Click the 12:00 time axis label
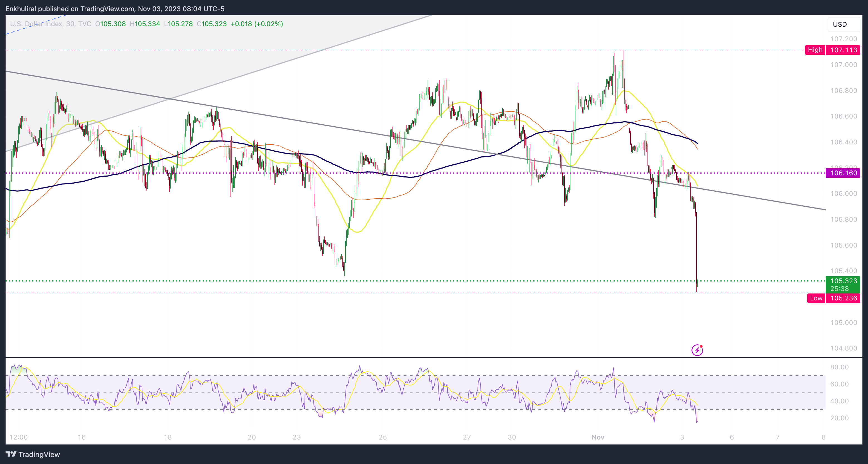868x464 pixels. [19, 437]
